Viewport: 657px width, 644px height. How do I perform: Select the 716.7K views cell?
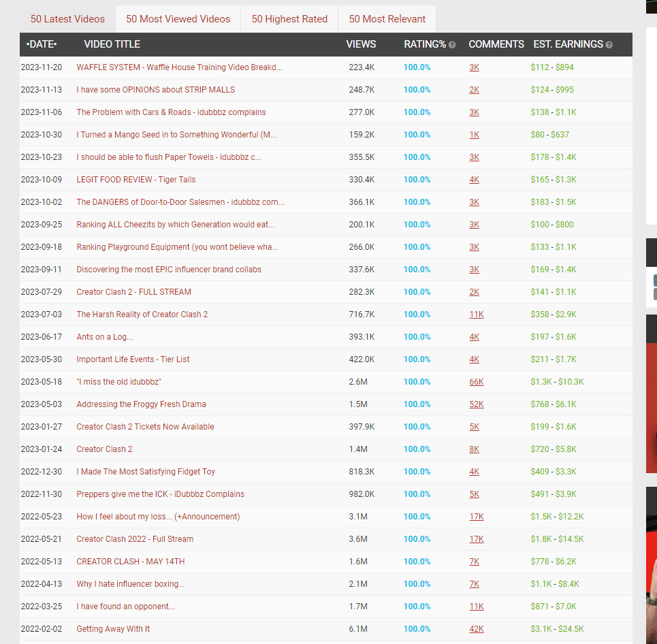(362, 315)
